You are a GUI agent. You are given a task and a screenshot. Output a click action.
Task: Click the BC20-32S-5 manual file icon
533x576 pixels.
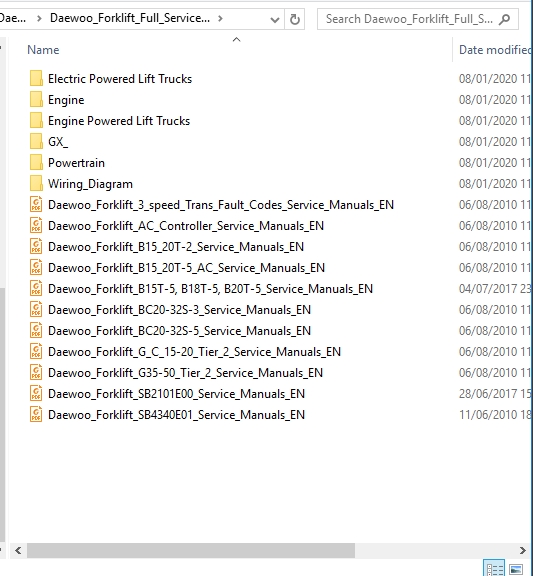(x=36, y=331)
